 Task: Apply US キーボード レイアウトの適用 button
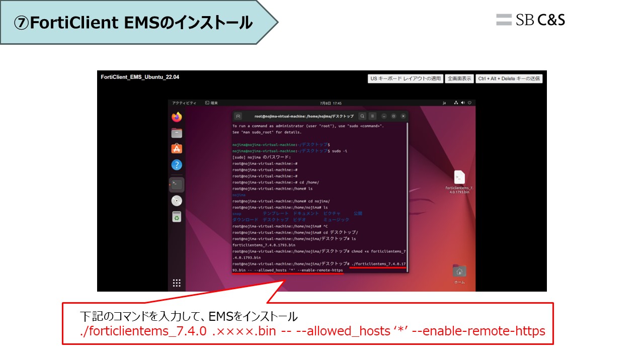(x=406, y=78)
